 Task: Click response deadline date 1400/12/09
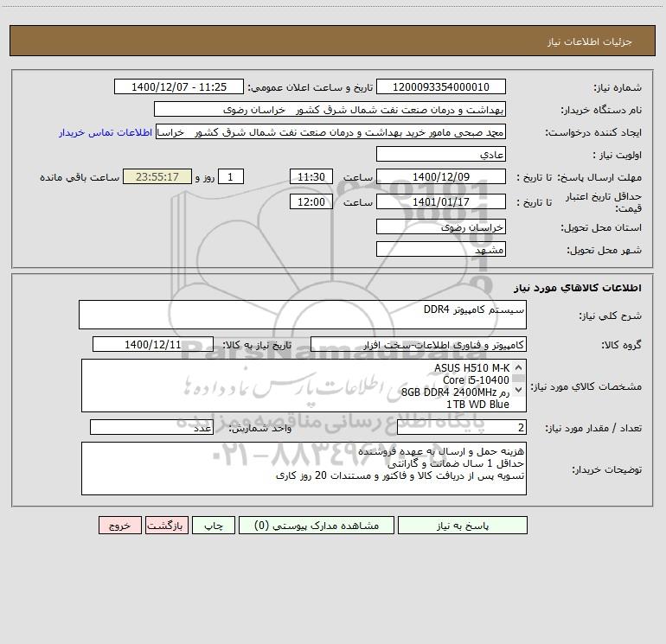point(441,176)
